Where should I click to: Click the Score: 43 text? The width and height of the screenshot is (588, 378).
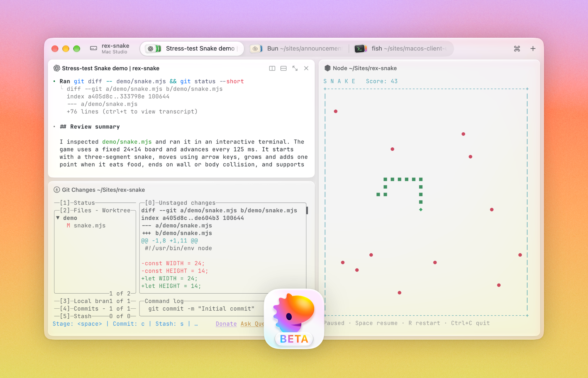[x=382, y=81]
